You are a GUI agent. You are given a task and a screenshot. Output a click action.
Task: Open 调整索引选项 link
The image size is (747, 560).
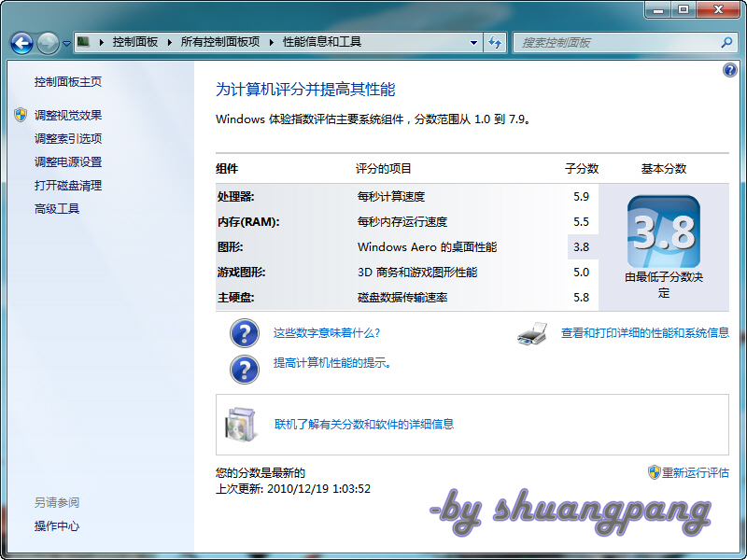click(68, 138)
